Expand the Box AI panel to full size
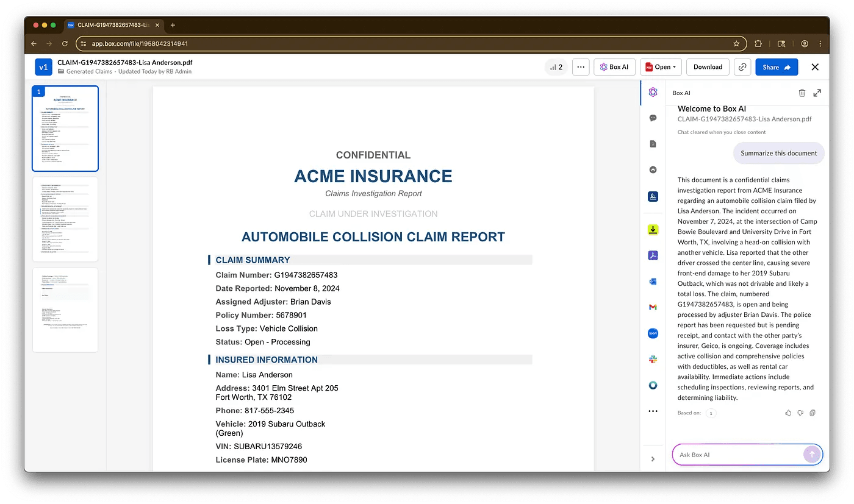The height and width of the screenshot is (504, 854). click(x=817, y=93)
